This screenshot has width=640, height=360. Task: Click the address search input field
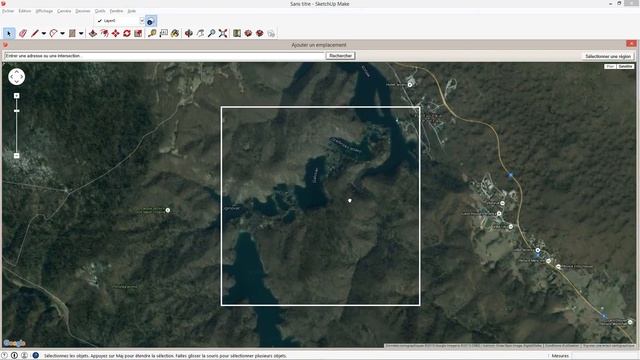164,56
